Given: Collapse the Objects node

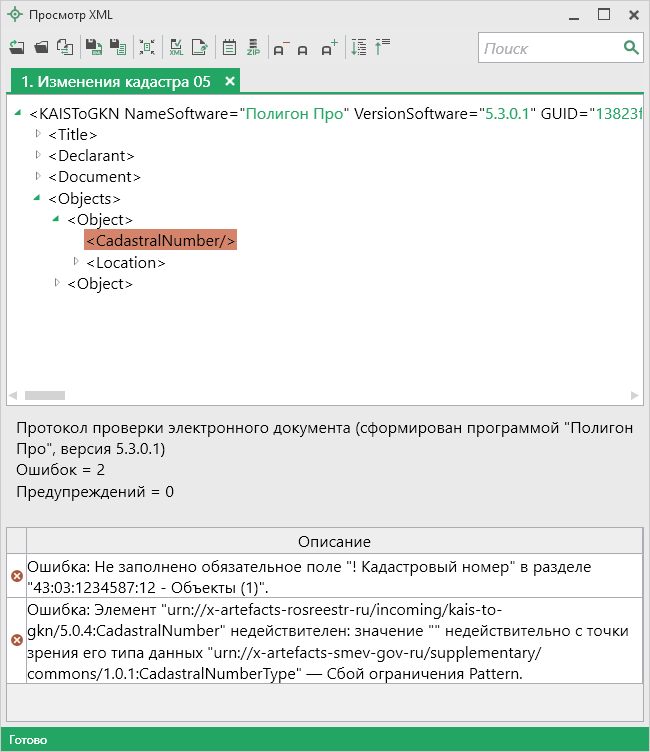Looking at the screenshot, I should [x=38, y=198].
